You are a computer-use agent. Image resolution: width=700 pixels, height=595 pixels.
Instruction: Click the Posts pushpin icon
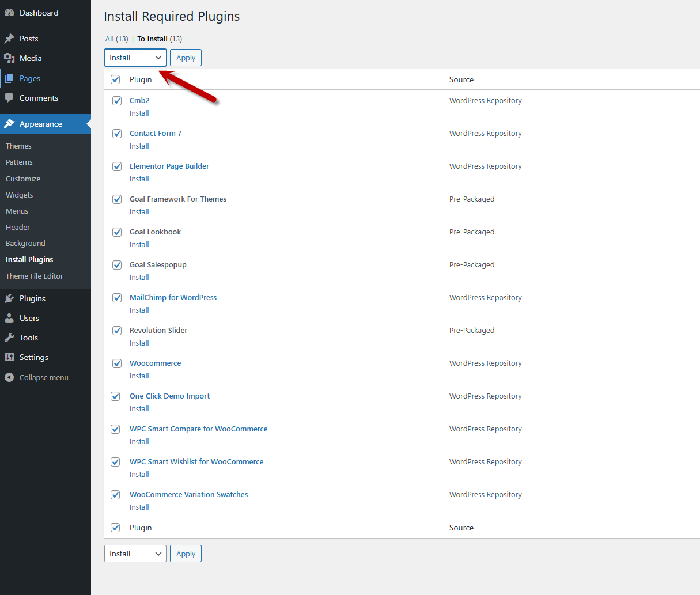click(9, 39)
